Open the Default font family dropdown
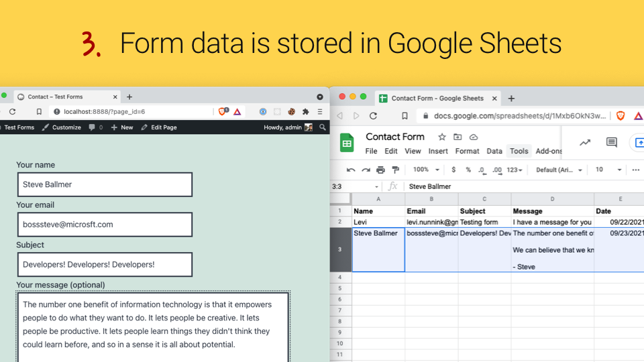 559,170
